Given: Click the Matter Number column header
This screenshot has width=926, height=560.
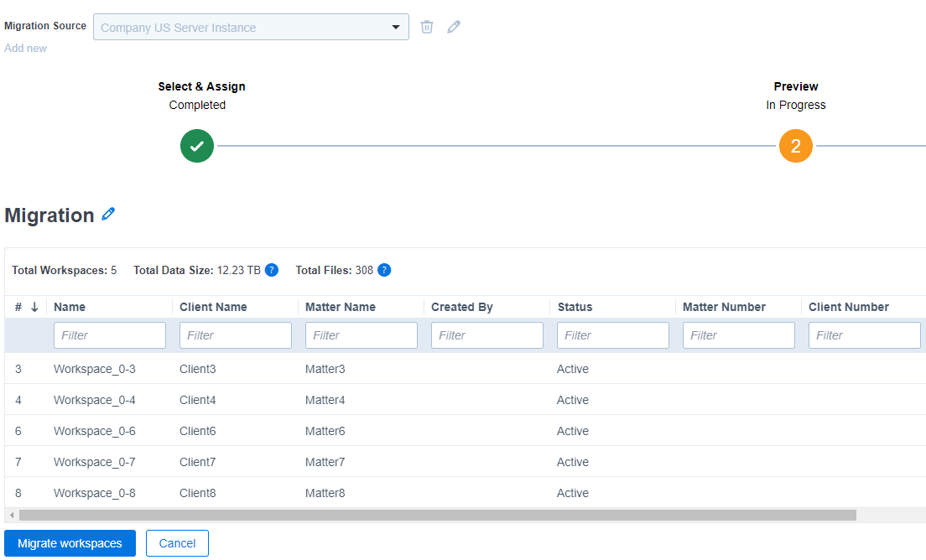Looking at the screenshot, I should point(724,307).
